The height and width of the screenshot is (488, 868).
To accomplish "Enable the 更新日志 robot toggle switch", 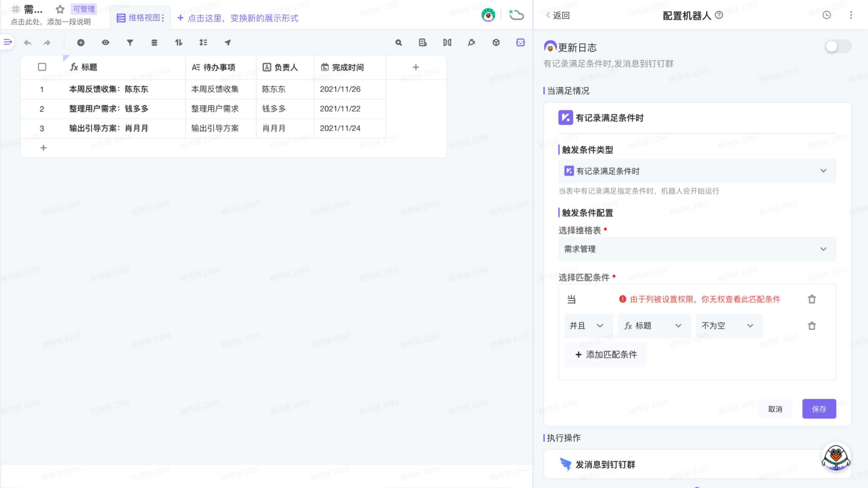I will click(x=838, y=47).
